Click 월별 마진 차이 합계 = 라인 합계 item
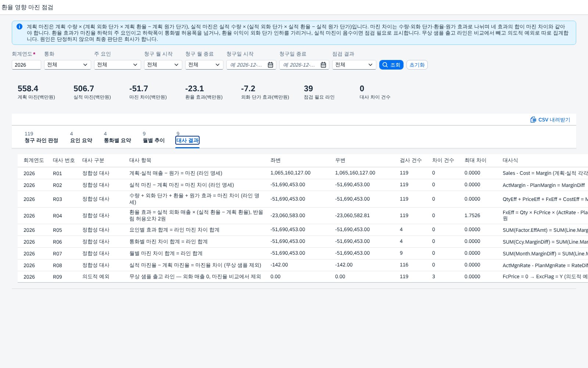 166,254
